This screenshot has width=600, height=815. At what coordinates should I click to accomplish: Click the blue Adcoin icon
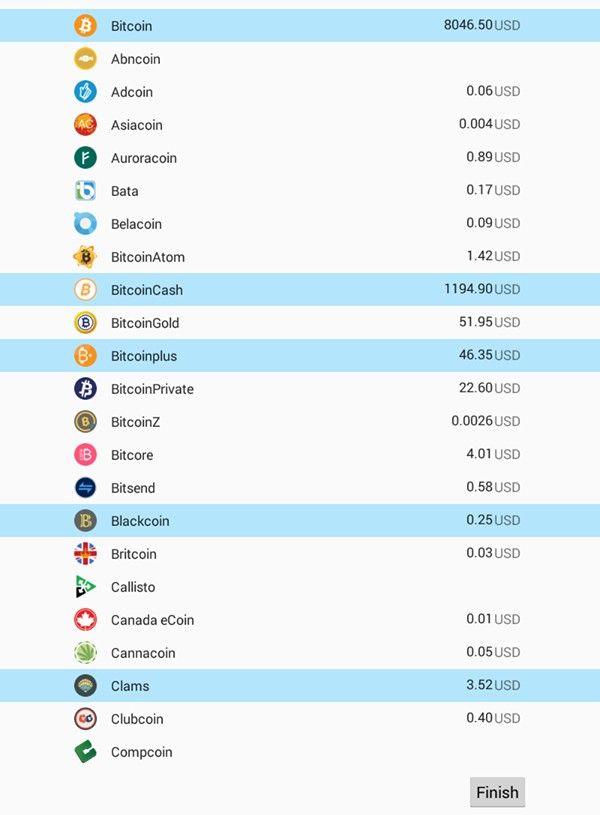(x=86, y=92)
